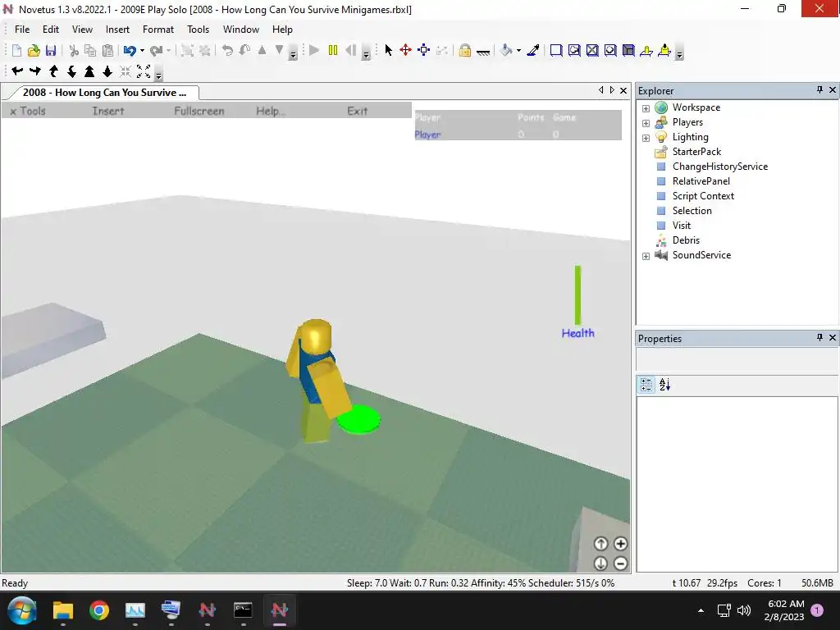Start simulation with Run play icon
This screenshot has width=840, height=630.
314,50
